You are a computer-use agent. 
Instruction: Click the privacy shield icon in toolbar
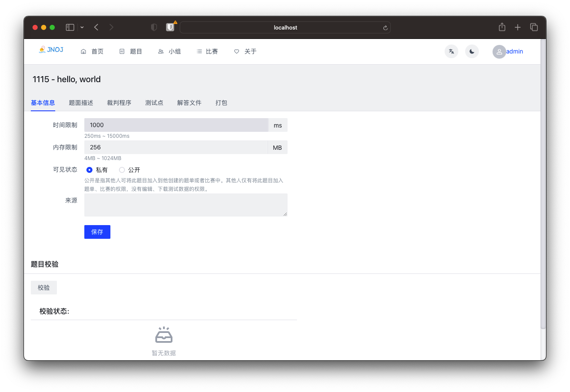click(154, 27)
